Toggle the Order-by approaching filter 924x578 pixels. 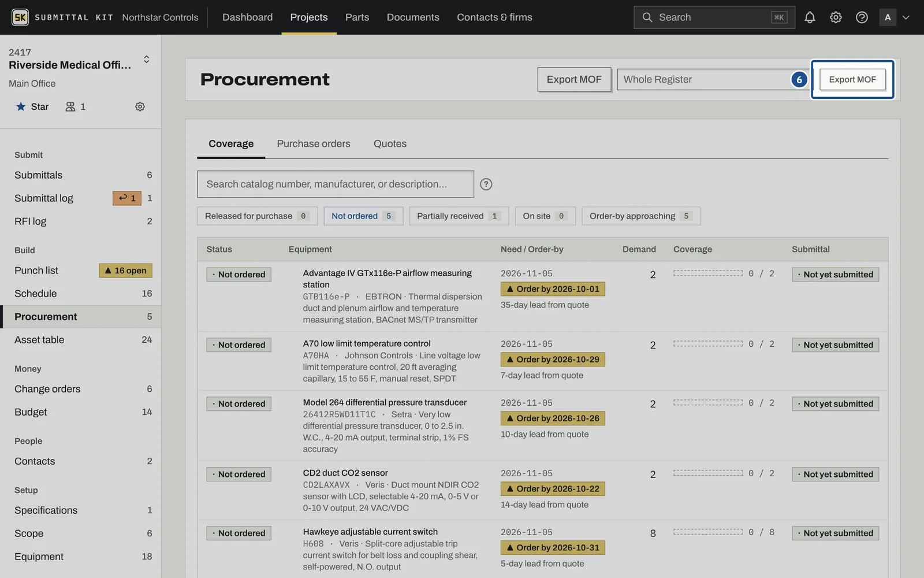pos(641,216)
